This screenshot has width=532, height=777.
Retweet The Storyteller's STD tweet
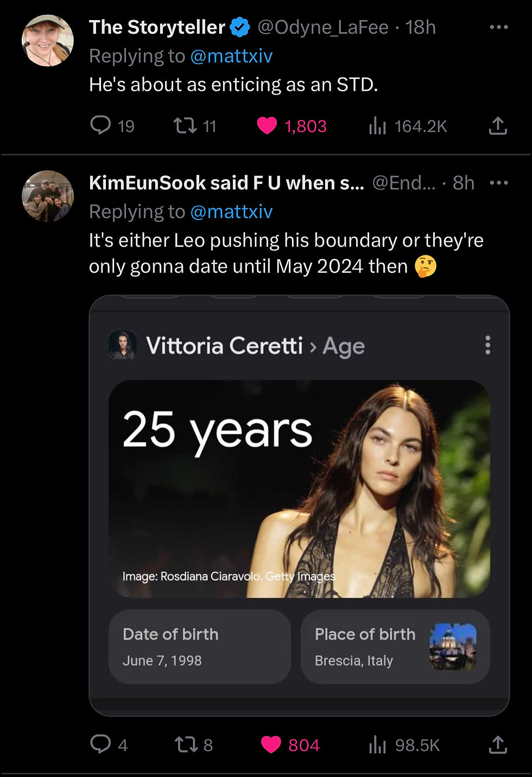pos(185,126)
